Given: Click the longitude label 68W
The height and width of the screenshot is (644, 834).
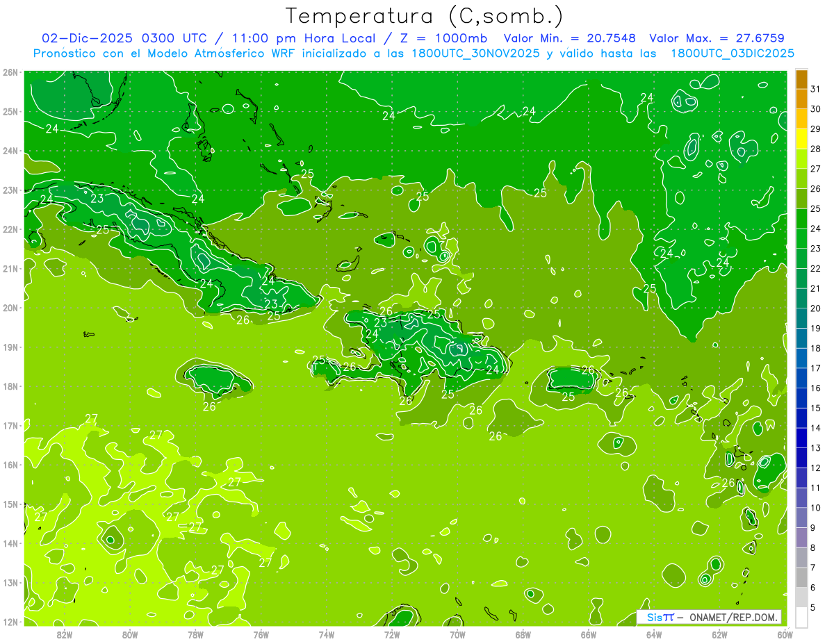Looking at the screenshot, I should pos(523,634).
